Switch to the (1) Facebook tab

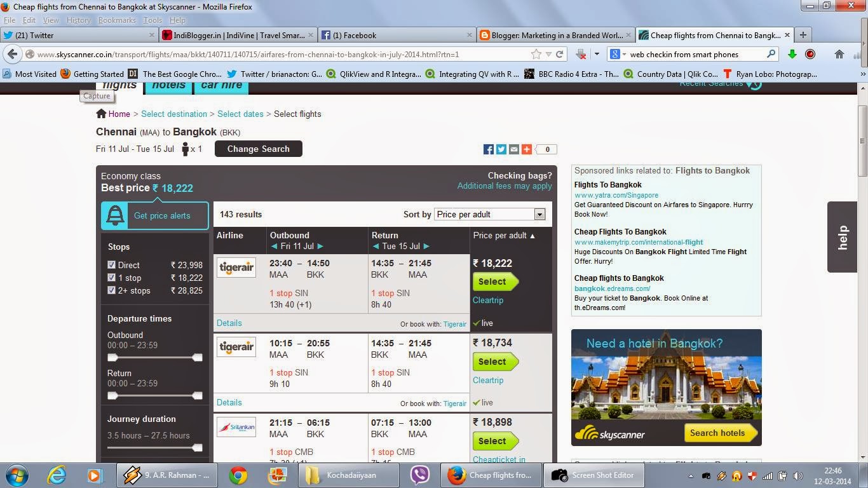pos(397,35)
